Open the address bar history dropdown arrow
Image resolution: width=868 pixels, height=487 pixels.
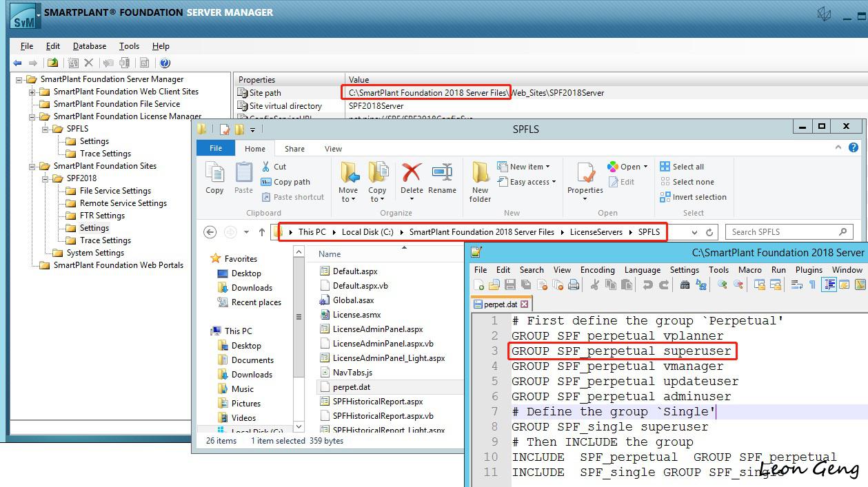point(694,232)
